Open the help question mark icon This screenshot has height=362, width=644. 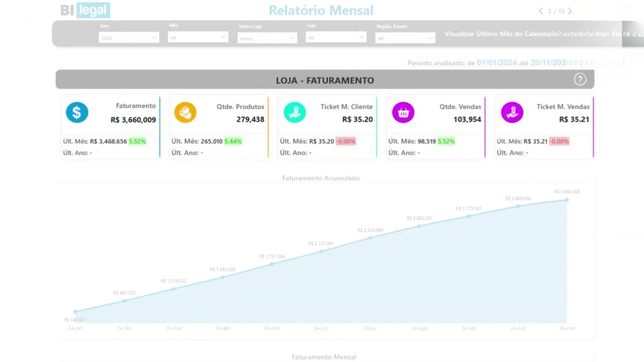click(x=580, y=79)
